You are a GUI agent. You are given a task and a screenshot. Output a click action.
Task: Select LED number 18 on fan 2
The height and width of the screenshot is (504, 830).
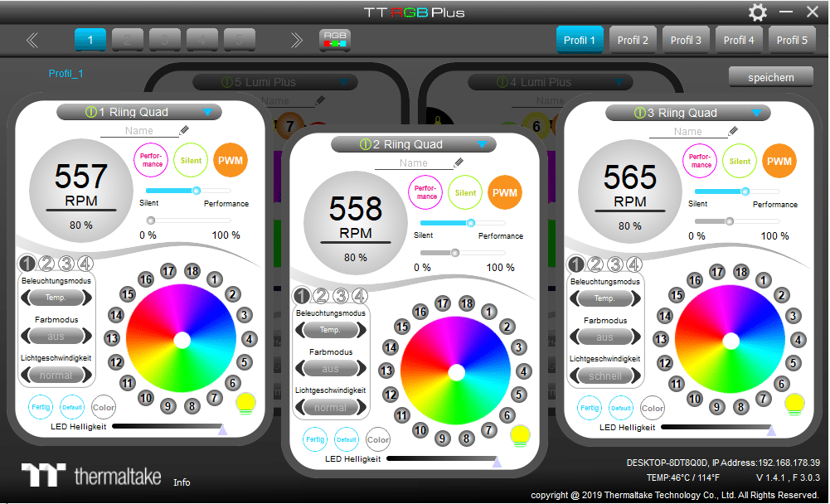click(467, 303)
